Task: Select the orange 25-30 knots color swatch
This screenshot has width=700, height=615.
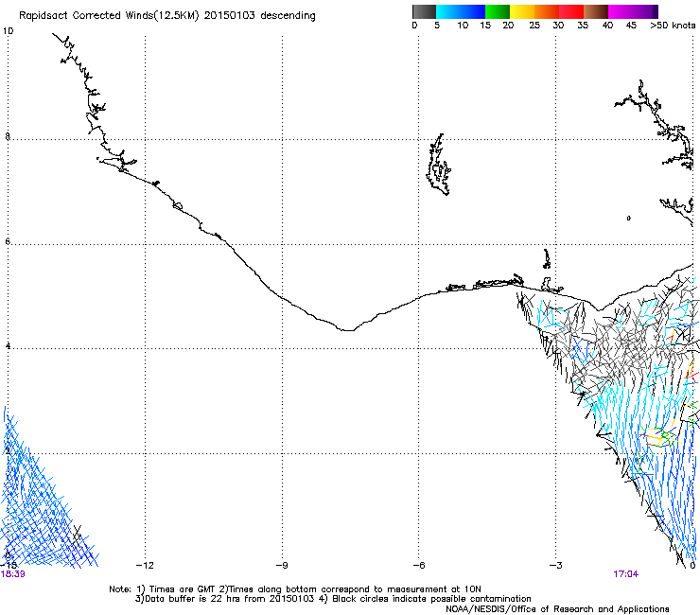Action: 547,11
